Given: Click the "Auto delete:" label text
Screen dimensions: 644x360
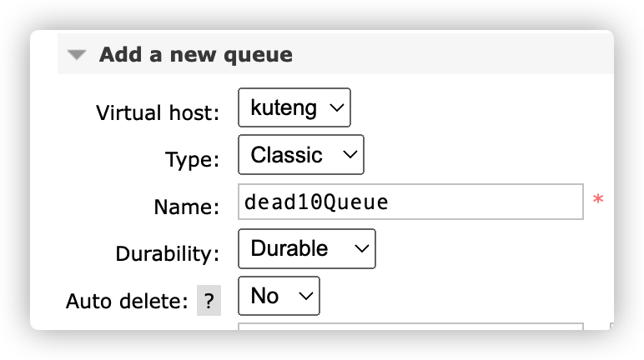Looking at the screenshot, I should (127, 301).
